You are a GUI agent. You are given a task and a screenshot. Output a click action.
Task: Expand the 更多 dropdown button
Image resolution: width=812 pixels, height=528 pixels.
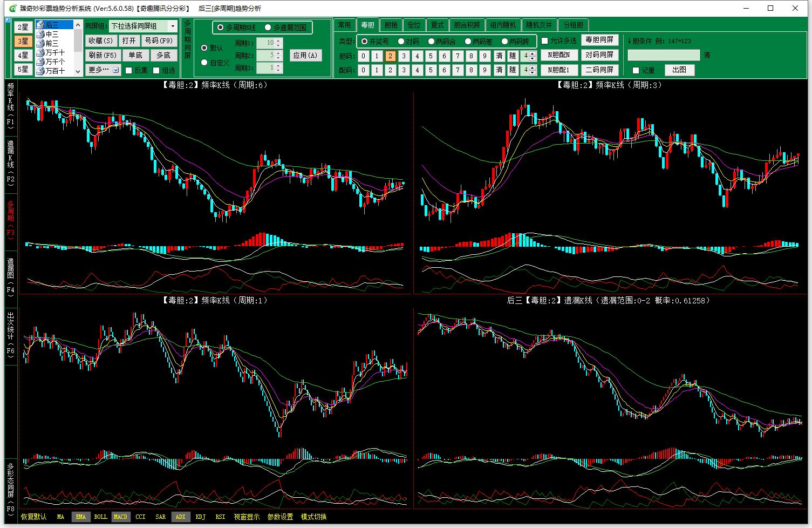(116, 70)
